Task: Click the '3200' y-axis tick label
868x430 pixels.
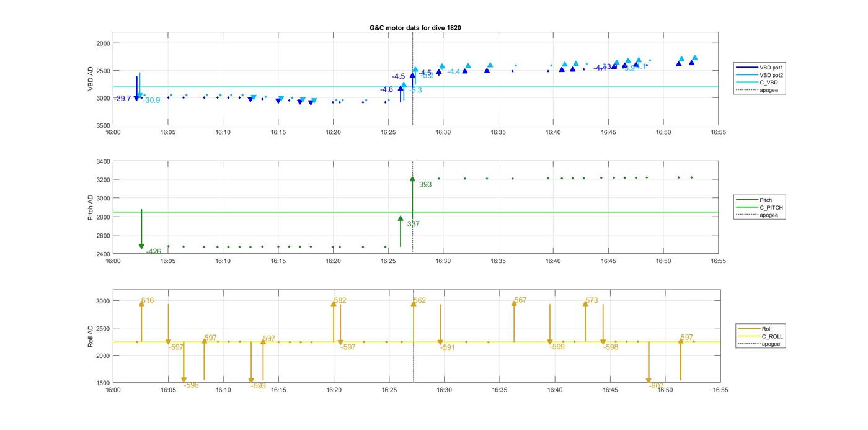Action: pos(103,181)
